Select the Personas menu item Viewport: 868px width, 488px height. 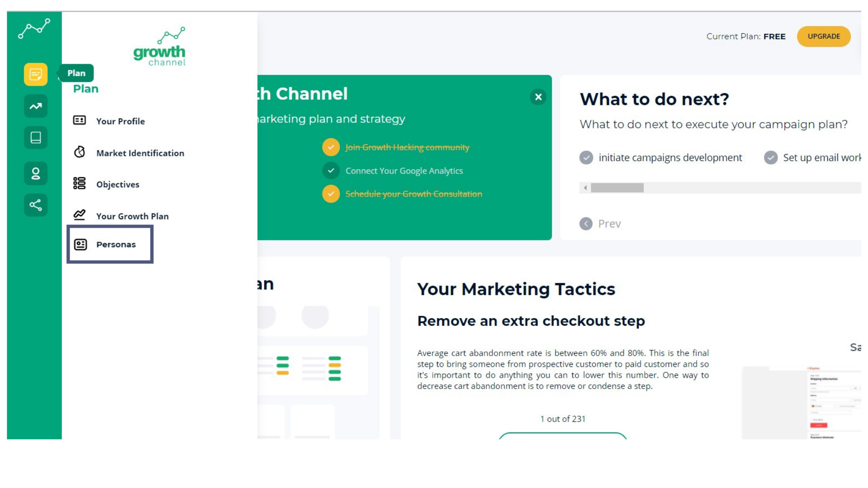116,244
